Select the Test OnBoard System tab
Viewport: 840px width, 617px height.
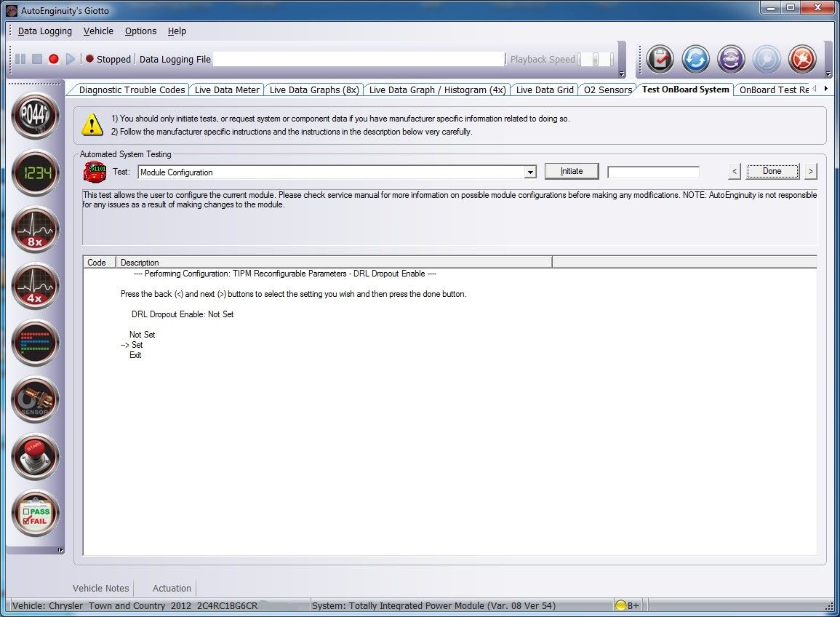pos(686,89)
